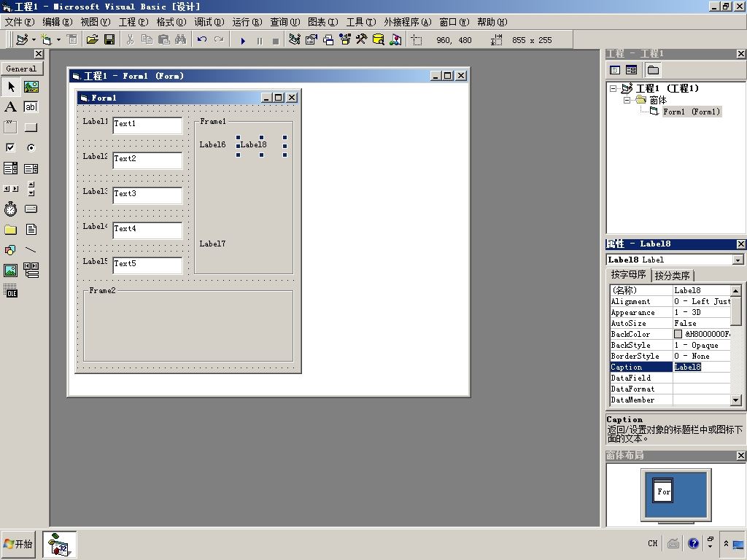The width and height of the screenshot is (747, 560).
Task: Switch to the 按分类序 tab
Action: [672, 275]
